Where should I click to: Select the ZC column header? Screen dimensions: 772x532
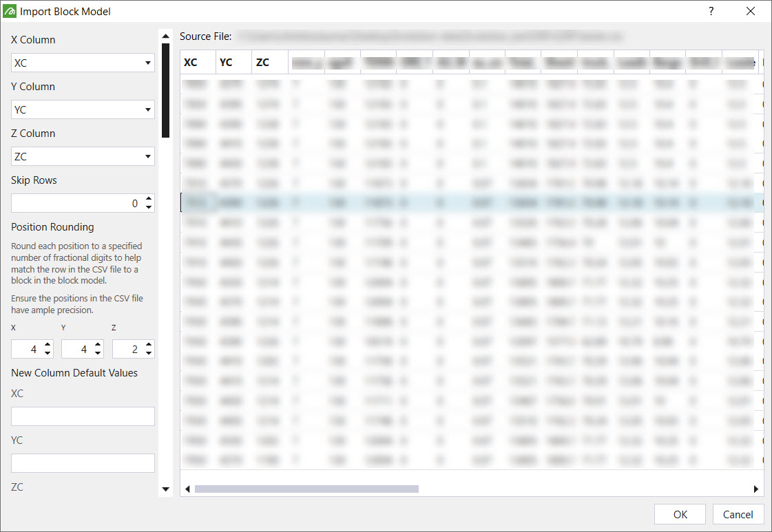point(270,63)
